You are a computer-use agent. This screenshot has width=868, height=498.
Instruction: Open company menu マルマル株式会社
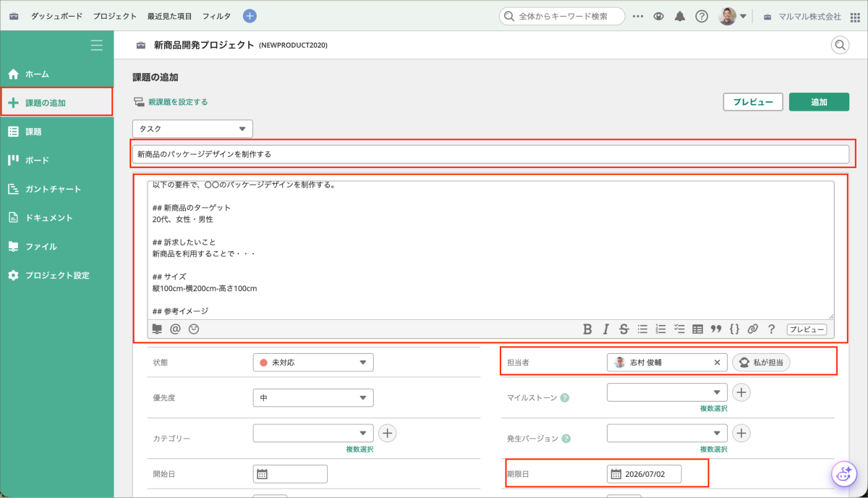click(x=802, y=16)
